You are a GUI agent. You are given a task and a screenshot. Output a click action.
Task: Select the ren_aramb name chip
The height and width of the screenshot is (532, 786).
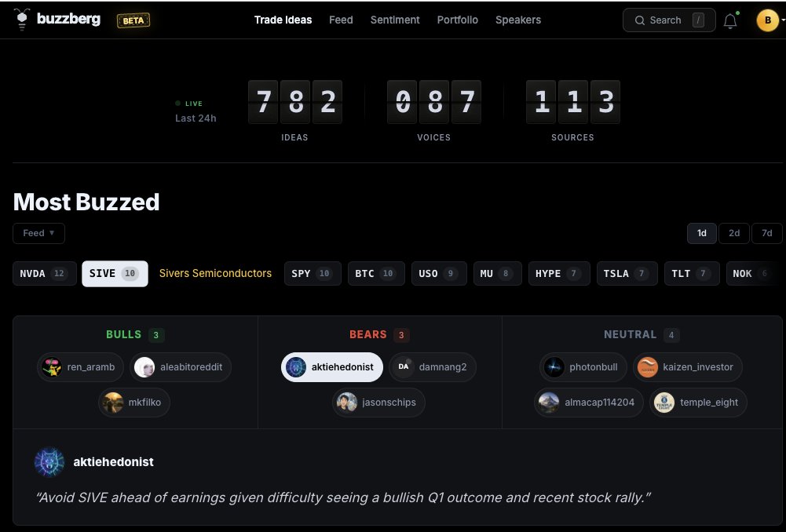coord(81,367)
